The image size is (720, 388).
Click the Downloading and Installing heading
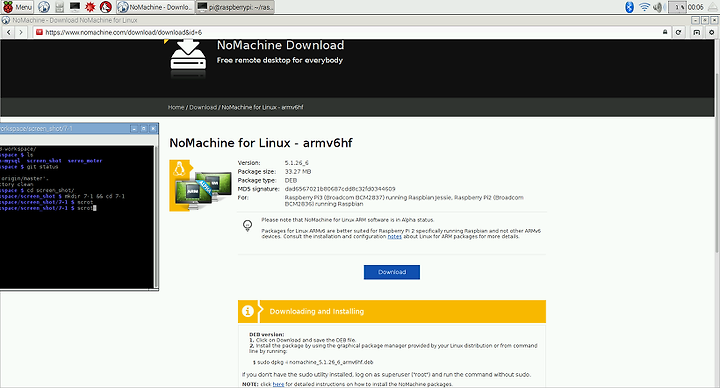coord(317,311)
